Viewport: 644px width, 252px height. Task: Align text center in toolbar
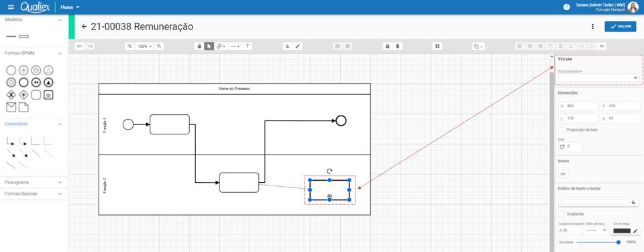530,46
